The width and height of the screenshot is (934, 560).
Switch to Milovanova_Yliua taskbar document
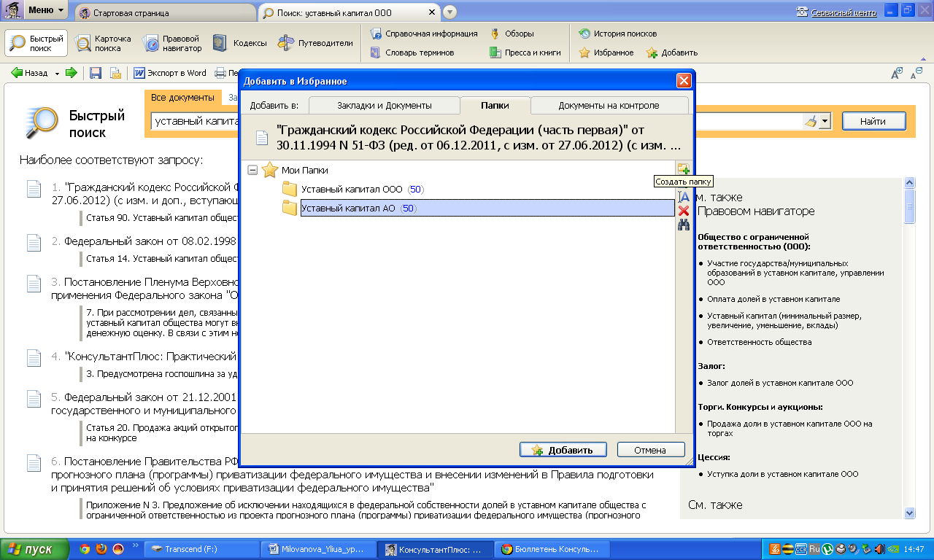[320, 549]
